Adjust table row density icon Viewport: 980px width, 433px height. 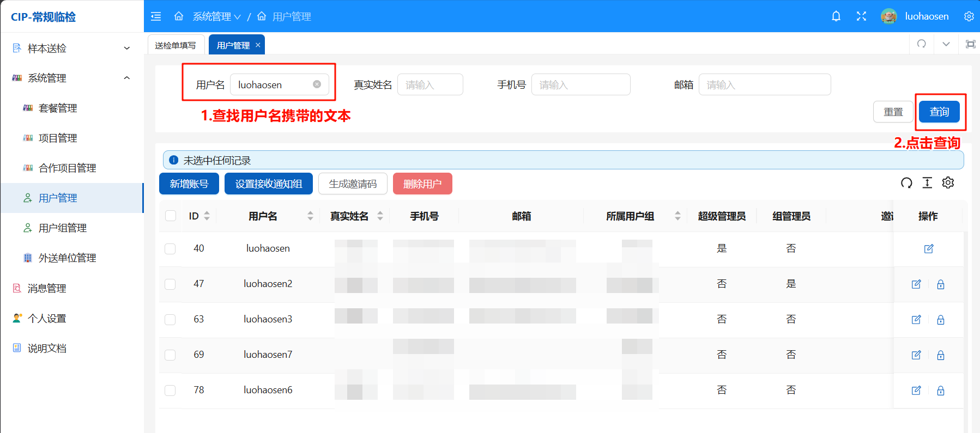point(927,183)
